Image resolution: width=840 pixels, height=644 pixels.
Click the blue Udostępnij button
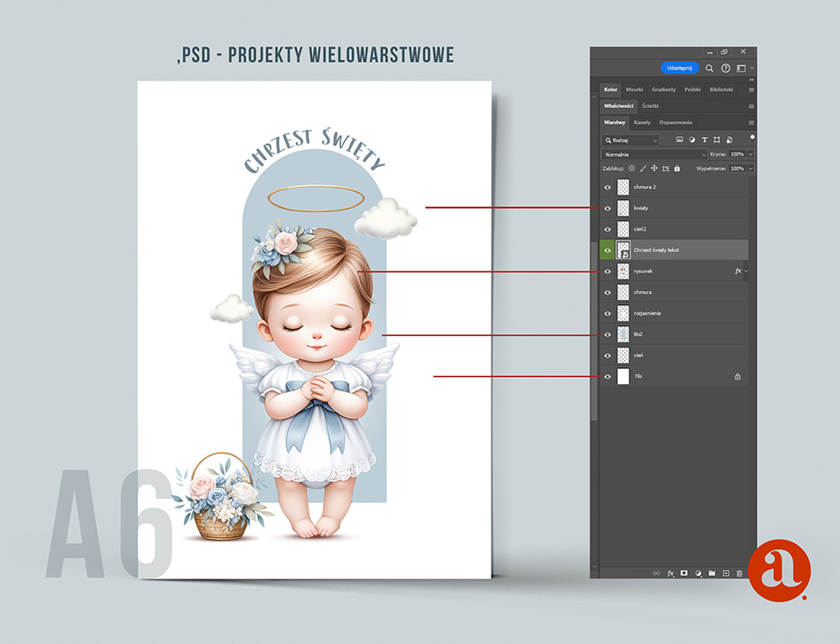680,68
